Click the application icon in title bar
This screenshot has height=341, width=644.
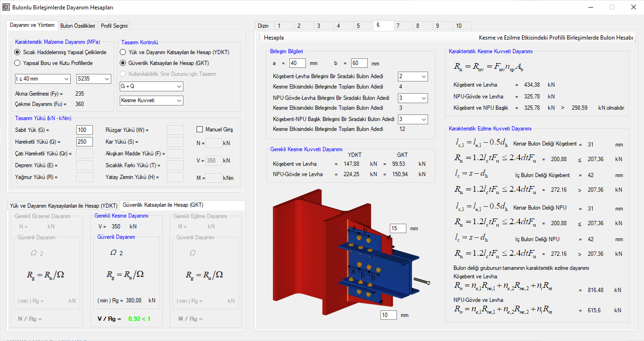pos(6,8)
